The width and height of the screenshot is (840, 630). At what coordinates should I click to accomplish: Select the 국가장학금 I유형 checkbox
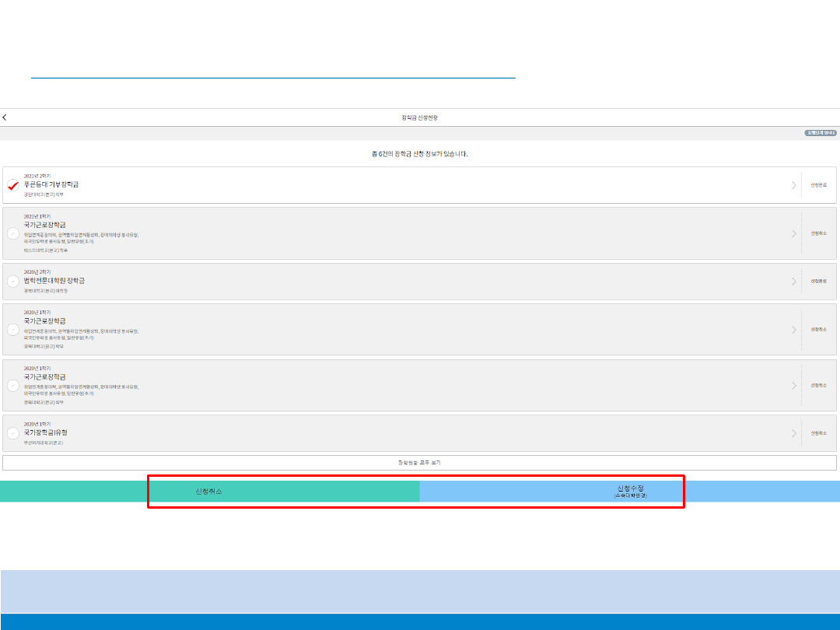coord(13,433)
